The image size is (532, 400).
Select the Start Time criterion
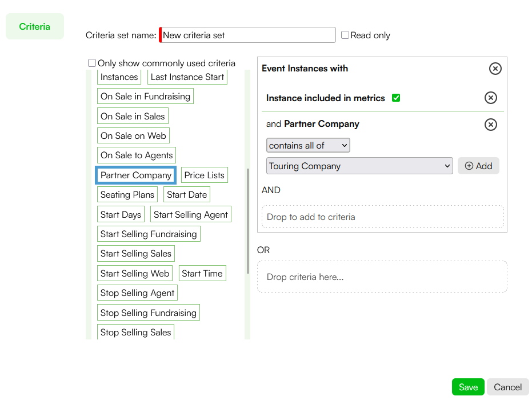[202, 273]
